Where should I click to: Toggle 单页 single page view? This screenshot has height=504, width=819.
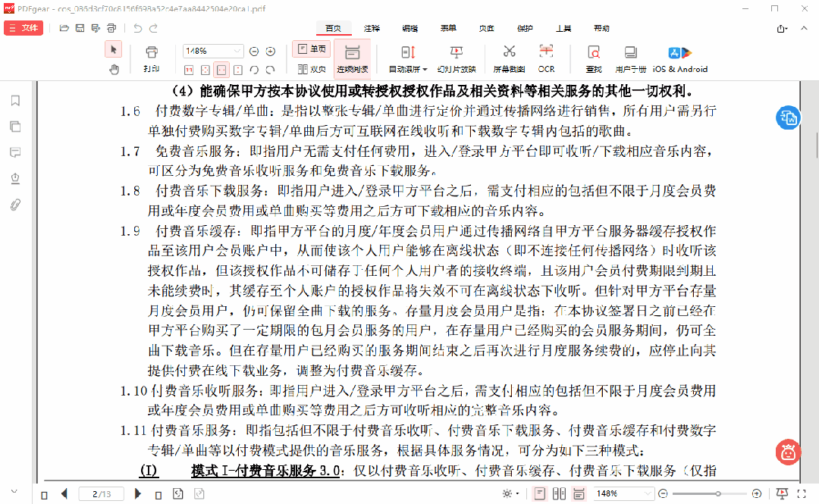coord(312,49)
